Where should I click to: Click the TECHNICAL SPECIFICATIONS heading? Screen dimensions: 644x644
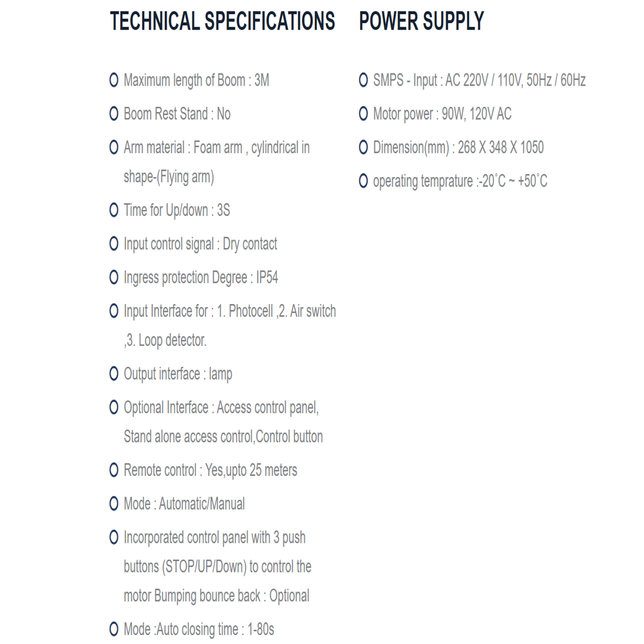pos(223,21)
